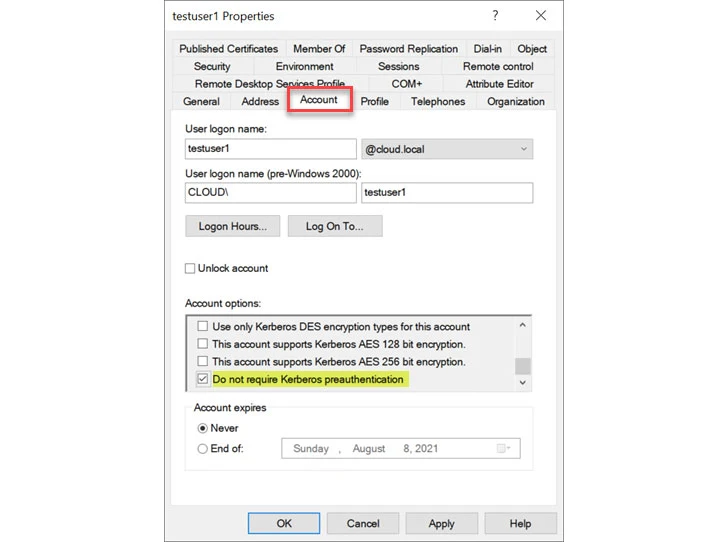Go to the Profile tab

point(374,101)
